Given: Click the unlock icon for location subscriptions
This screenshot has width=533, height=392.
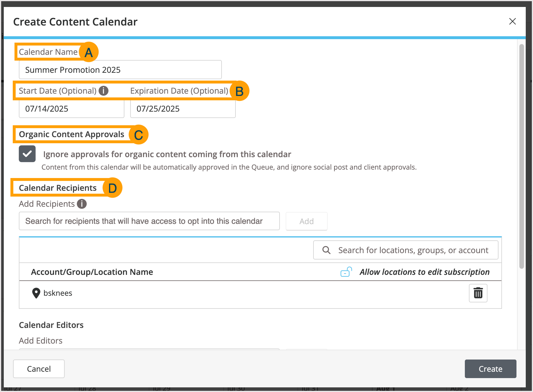Looking at the screenshot, I should coord(346,272).
